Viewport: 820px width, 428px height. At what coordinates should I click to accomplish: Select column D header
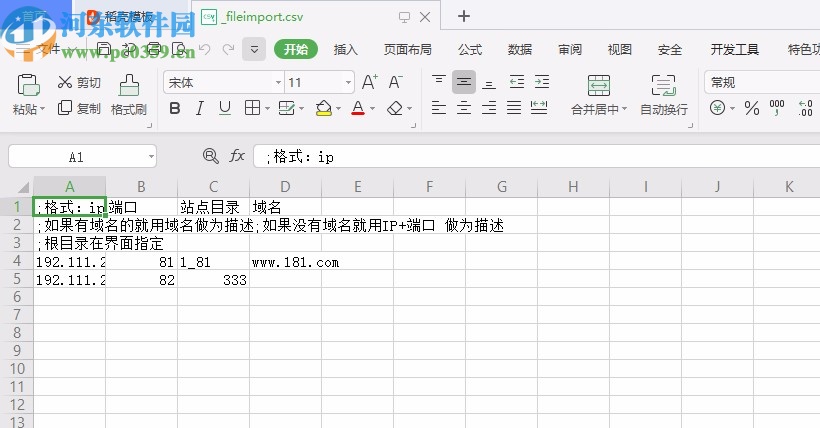coord(286,187)
